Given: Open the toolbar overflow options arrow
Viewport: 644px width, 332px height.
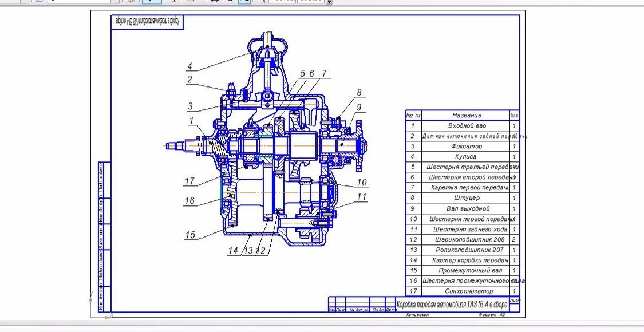Looking at the screenshot, I should pos(329,2).
